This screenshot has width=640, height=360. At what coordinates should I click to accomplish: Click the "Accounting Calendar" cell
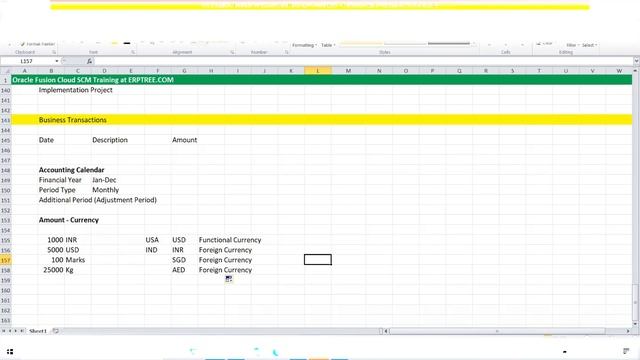pyautogui.click(x=71, y=170)
